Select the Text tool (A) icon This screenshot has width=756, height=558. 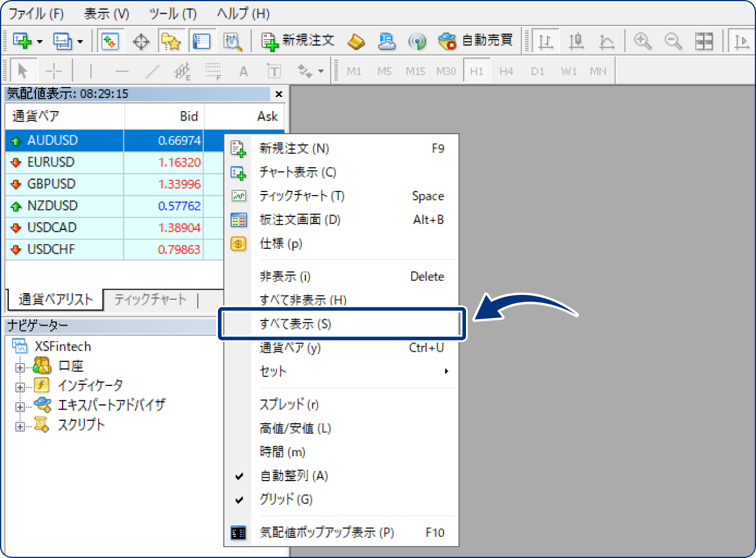[243, 70]
